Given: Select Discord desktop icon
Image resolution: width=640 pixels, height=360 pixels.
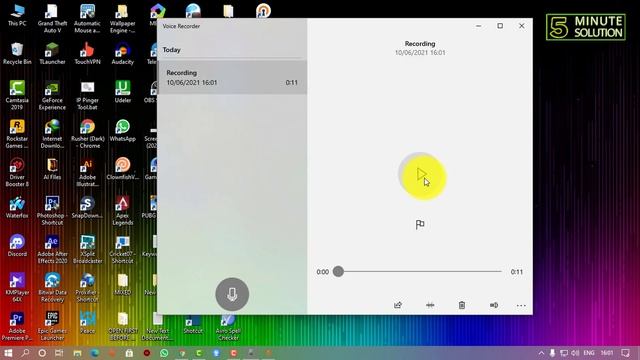Looking at the screenshot, I should point(17,246).
